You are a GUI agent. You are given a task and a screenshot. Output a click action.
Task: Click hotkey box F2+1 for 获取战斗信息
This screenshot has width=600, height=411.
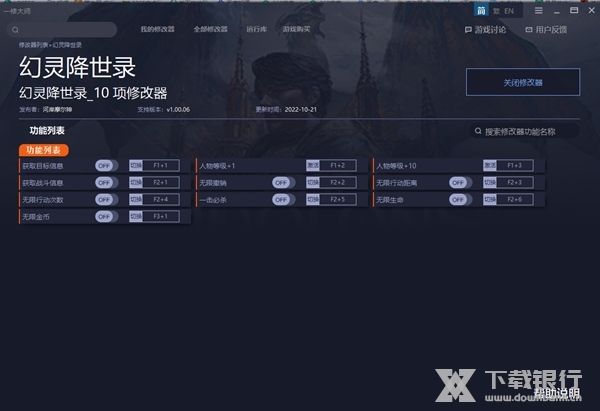pos(161,182)
